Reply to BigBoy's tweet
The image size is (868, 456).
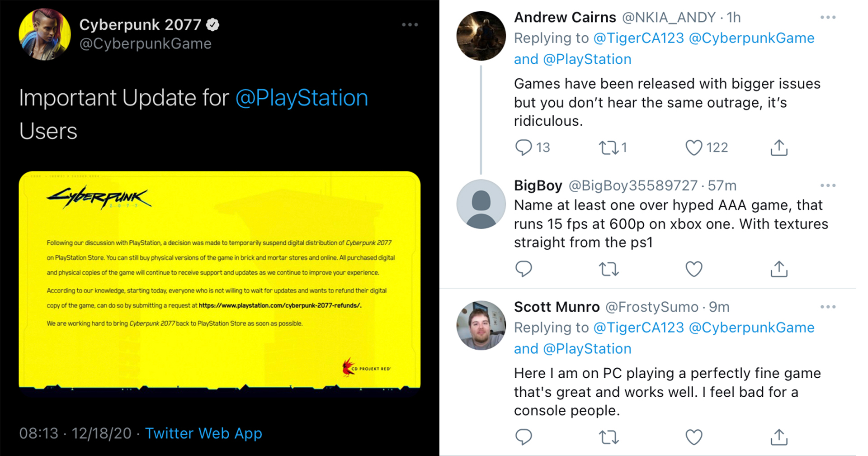[x=524, y=269]
